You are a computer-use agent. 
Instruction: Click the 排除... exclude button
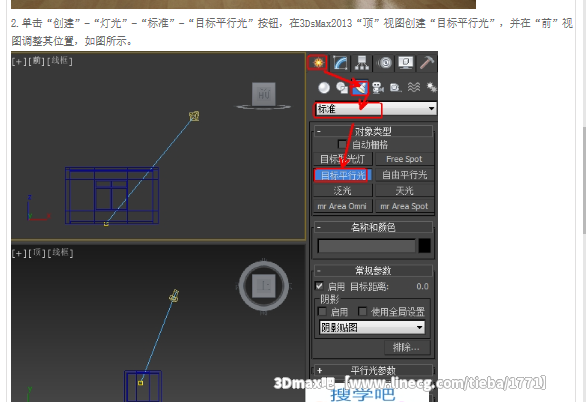[407, 347]
